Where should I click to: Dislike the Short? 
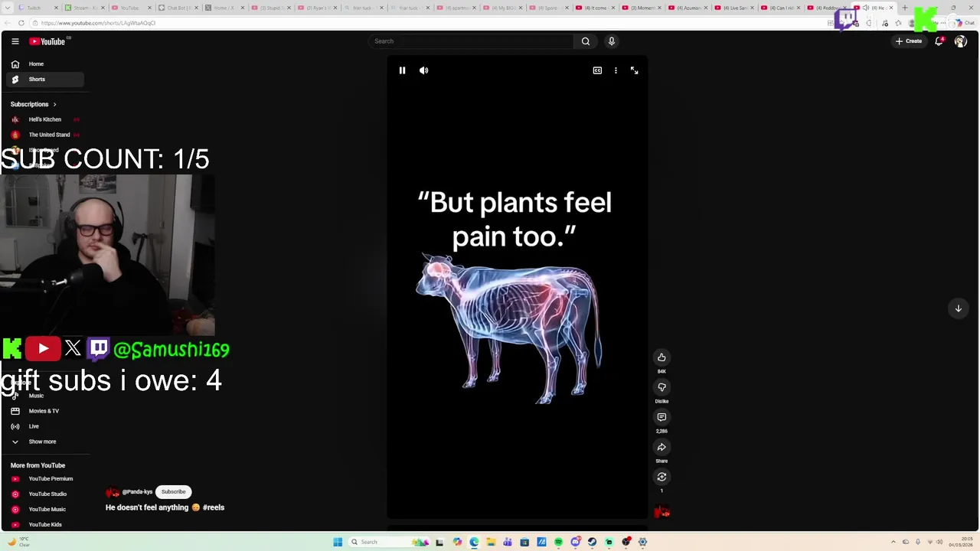pos(661,387)
